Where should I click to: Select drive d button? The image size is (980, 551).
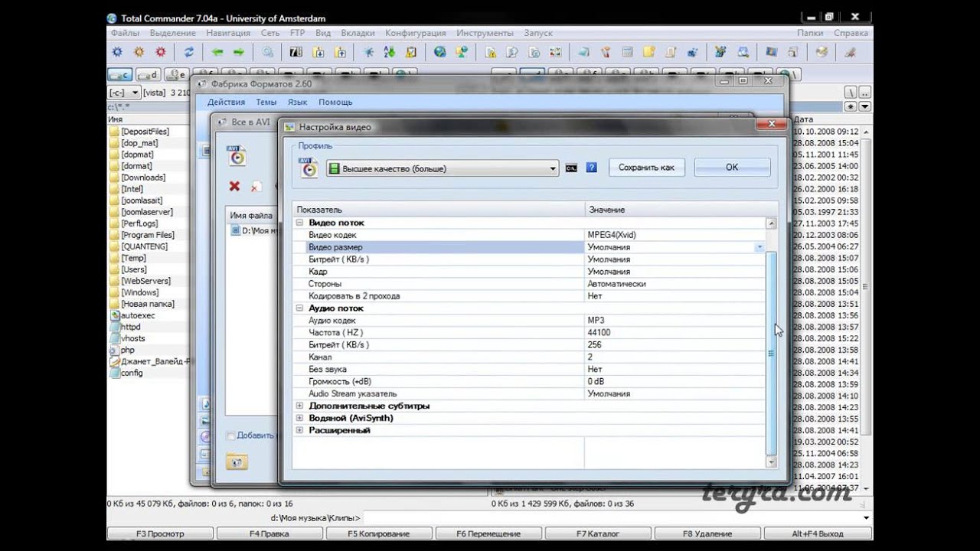(149, 74)
